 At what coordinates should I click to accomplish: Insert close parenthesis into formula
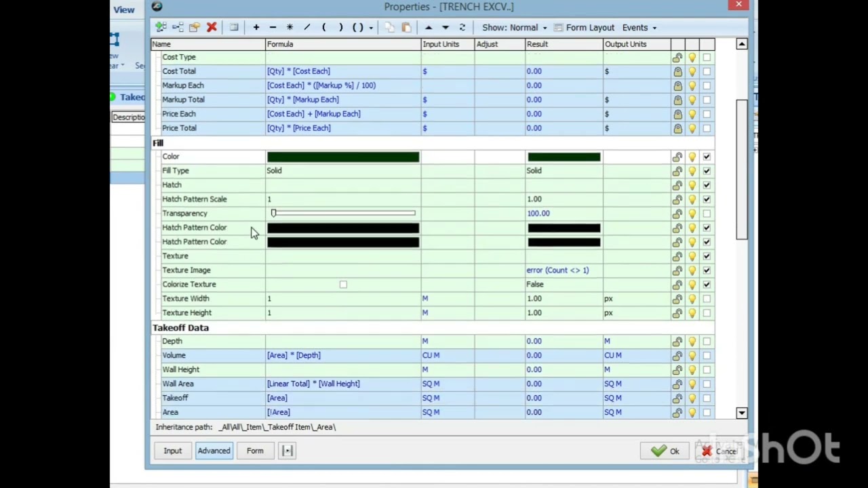tap(340, 28)
